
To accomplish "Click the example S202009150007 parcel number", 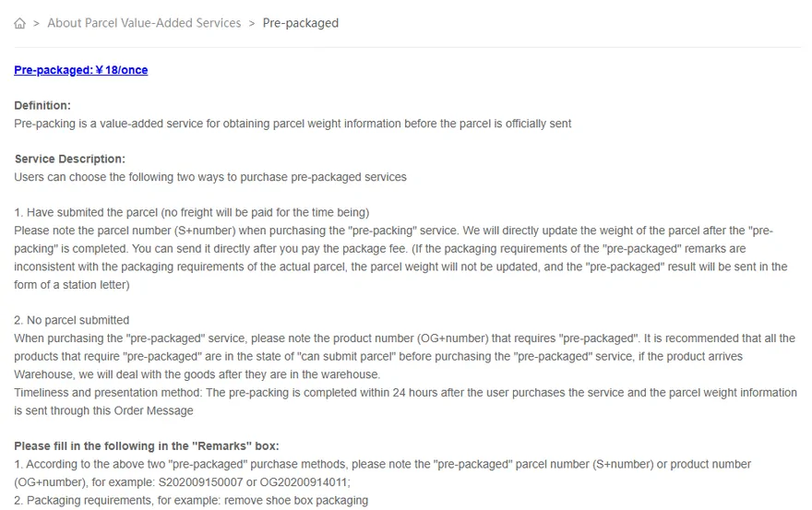I will [x=200, y=482].
